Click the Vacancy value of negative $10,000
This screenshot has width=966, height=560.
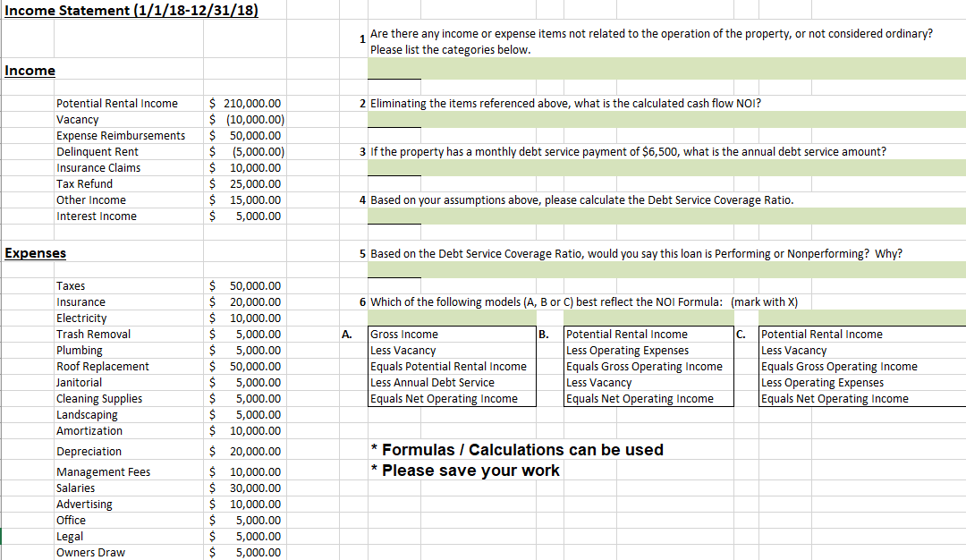246,119
